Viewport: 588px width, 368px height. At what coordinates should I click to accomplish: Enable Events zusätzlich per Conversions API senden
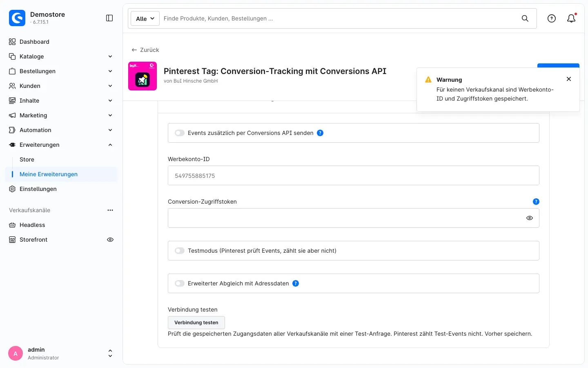180,133
